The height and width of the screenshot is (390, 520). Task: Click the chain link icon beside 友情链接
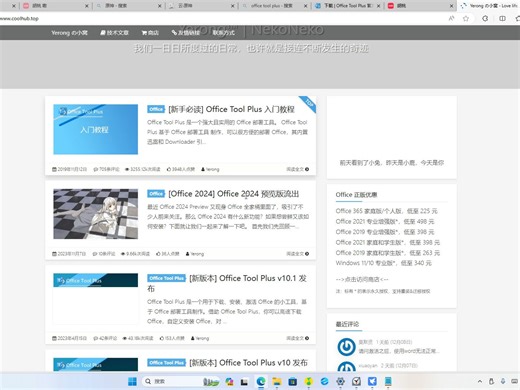[174, 33]
